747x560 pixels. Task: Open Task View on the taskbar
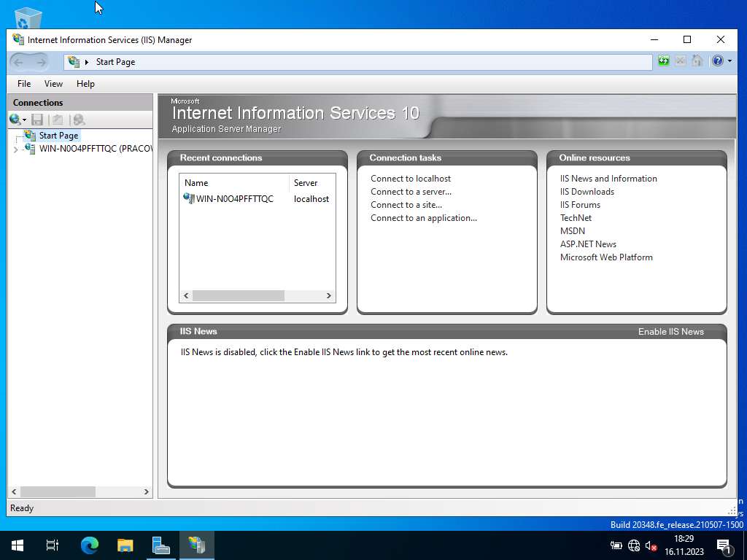pyautogui.click(x=53, y=545)
